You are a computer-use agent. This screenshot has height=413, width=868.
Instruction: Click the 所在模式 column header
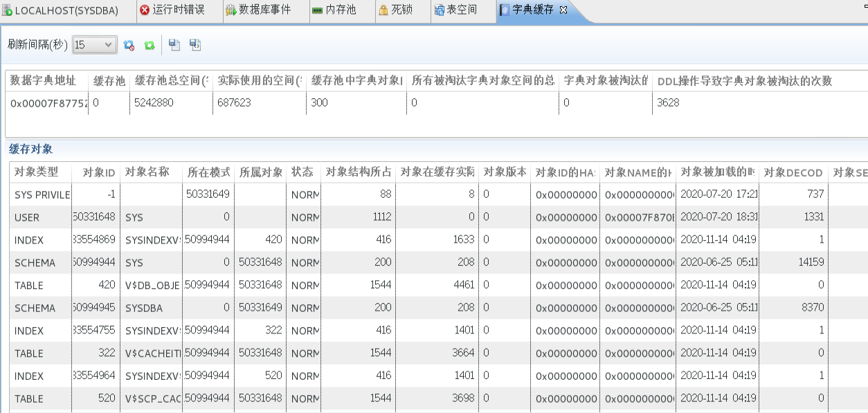point(208,172)
